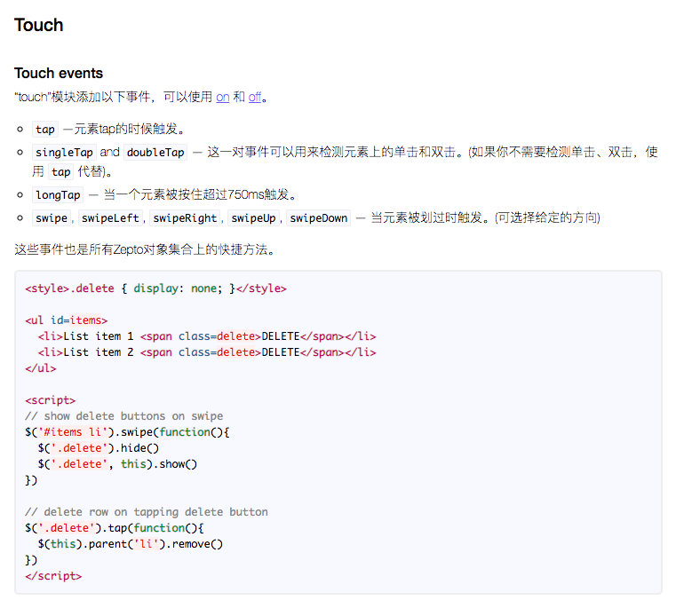Select the "swipe" code label in bullet list

[x=52, y=218]
